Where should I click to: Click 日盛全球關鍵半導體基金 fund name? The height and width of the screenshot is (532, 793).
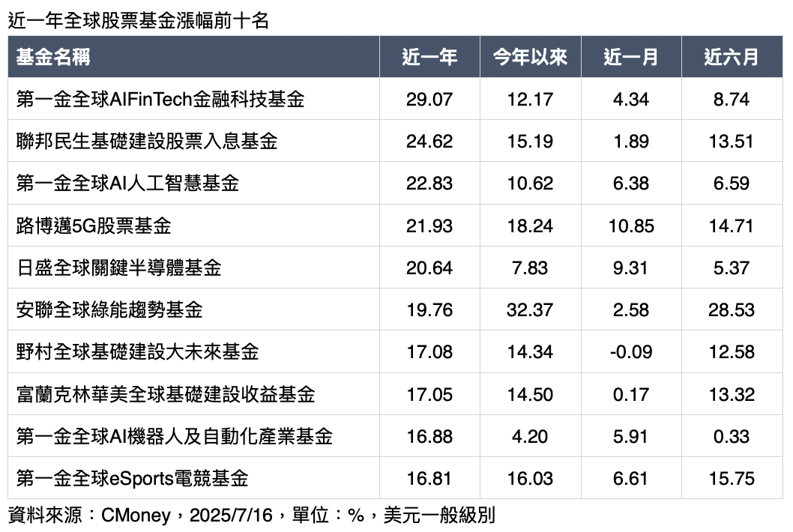tap(118, 267)
